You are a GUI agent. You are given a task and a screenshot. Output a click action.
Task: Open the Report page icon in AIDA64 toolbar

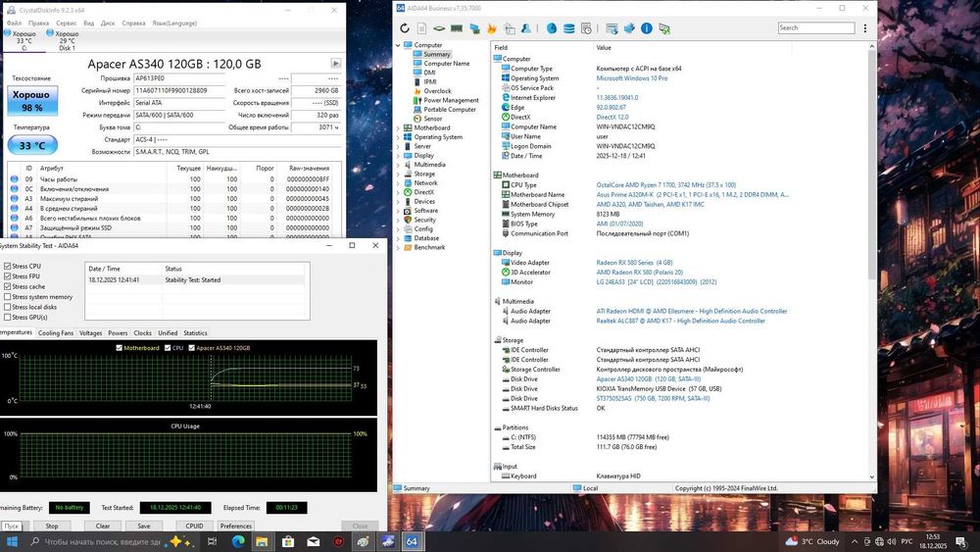pos(421,28)
